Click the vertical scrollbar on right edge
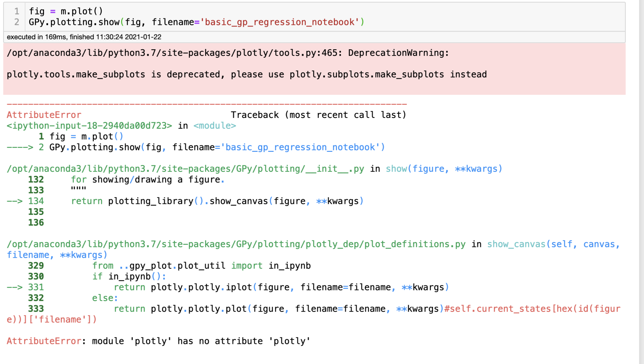This screenshot has width=644, height=364. (642, 182)
